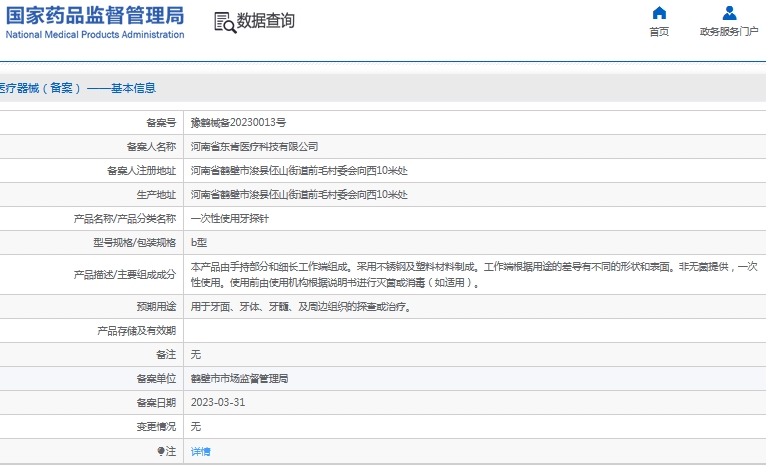The width and height of the screenshot is (766, 470).
Task: Click the company name 河南省东肯医疗科技有限公司
Action: click(x=254, y=146)
